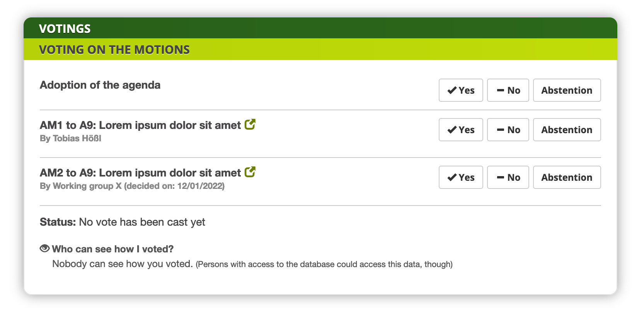Click the checkmark icon on AM2 Yes button
This screenshot has height=329, width=644.
[x=452, y=177]
